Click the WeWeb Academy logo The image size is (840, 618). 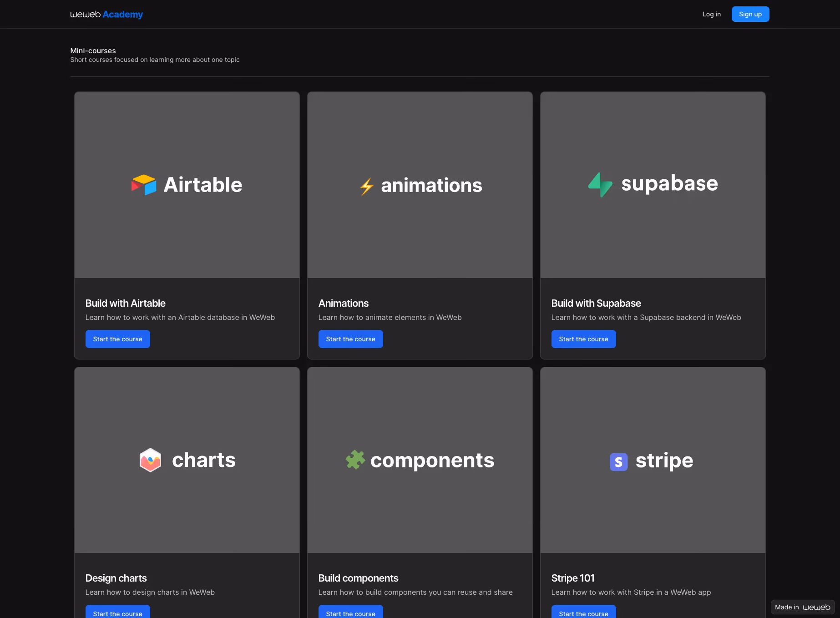pyautogui.click(x=106, y=14)
